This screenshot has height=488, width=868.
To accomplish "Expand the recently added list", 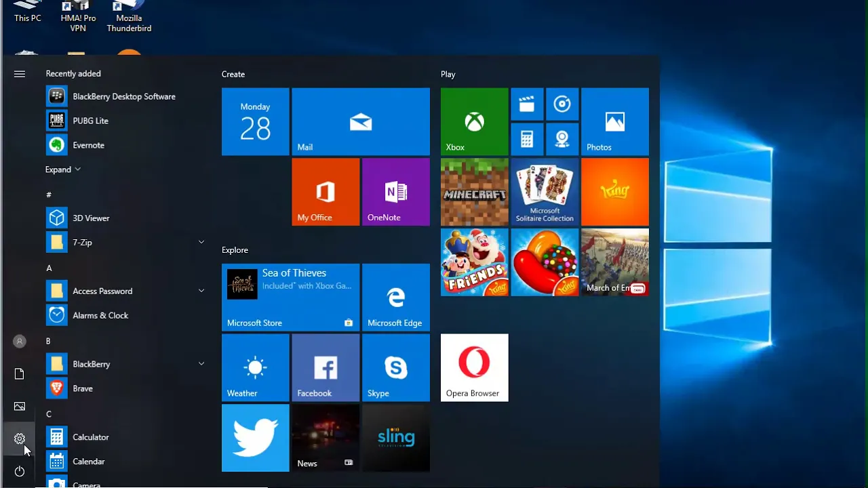I will pos(63,169).
